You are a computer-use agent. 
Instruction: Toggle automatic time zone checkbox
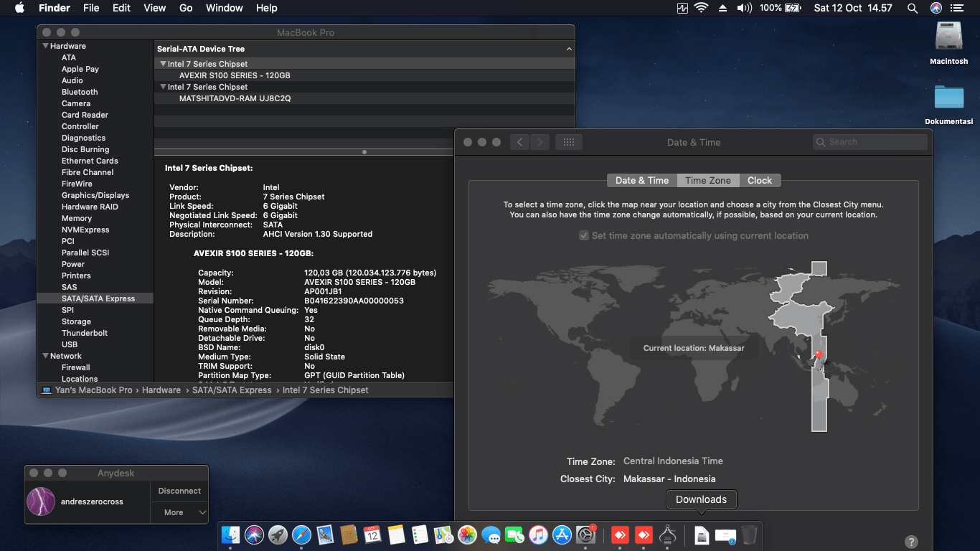coord(584,235)
